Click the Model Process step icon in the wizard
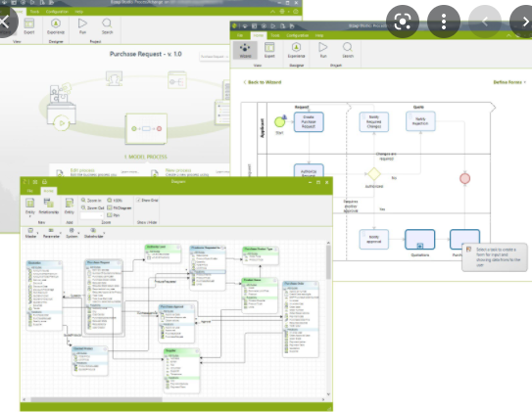 [x=146, y=129]
